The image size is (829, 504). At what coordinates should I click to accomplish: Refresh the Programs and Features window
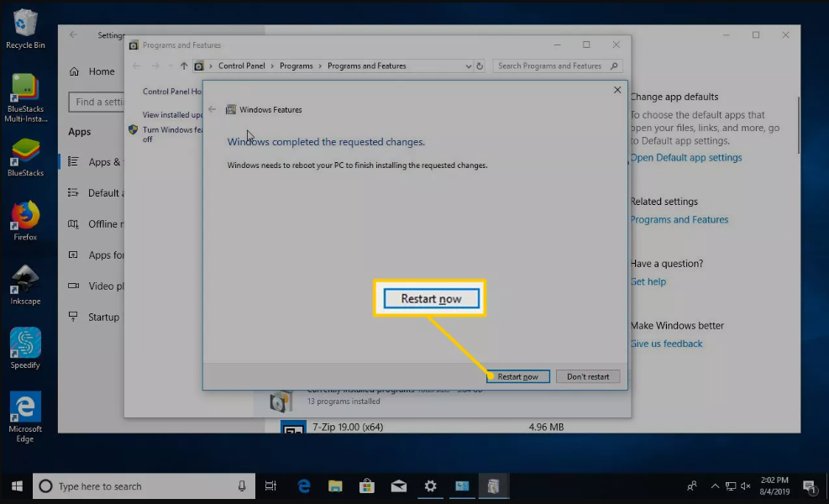point(480,66)
